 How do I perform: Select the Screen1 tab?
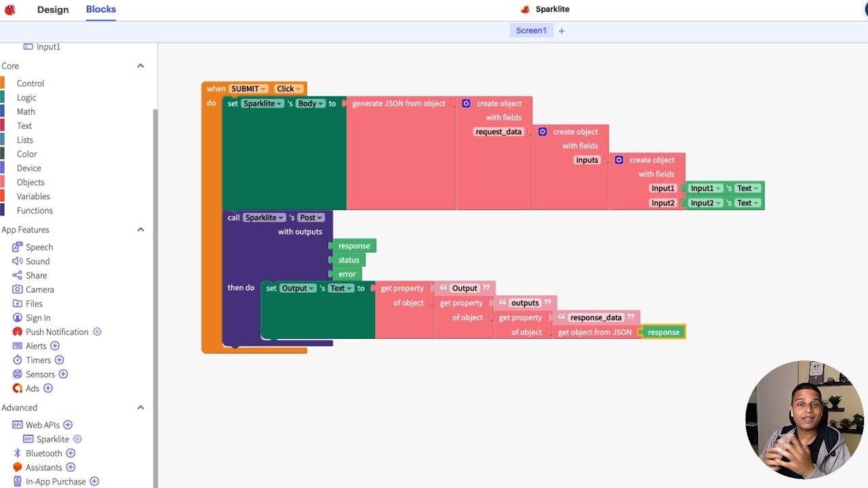click(x=531, y=30)
